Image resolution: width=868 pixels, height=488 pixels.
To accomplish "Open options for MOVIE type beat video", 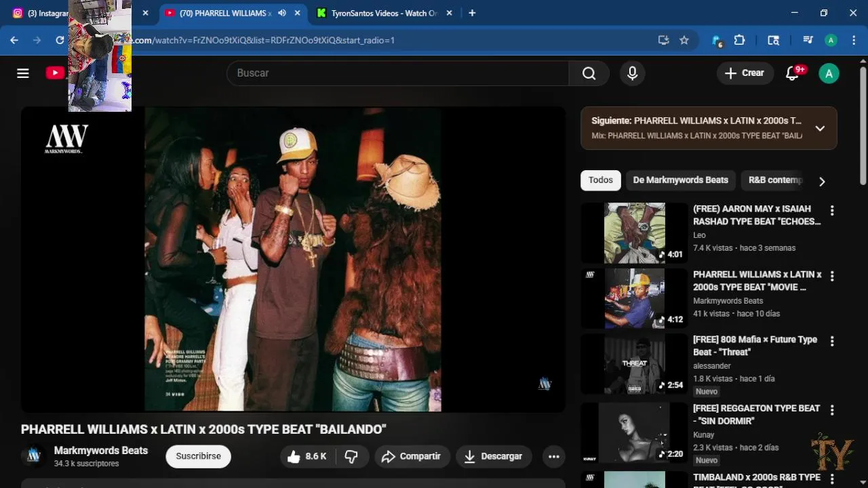I will (832, 277).
